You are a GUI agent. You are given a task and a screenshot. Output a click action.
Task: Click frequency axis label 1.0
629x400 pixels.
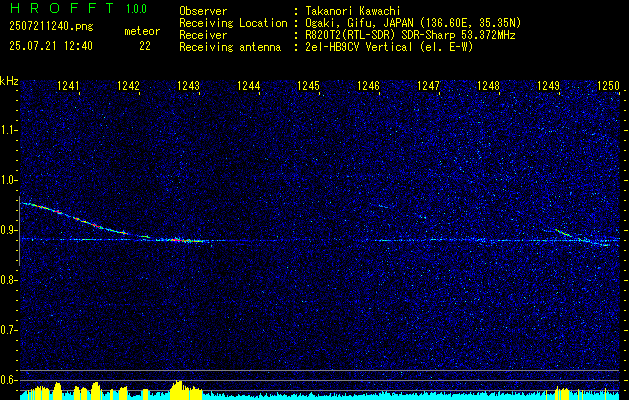(x=9, y=180)
